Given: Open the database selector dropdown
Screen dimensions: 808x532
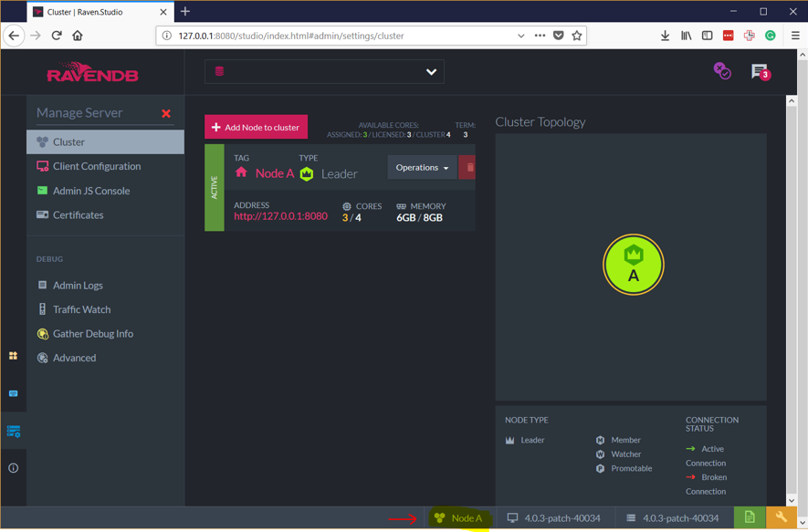Looking at the screenshot, I should click(x=325, y=71).
